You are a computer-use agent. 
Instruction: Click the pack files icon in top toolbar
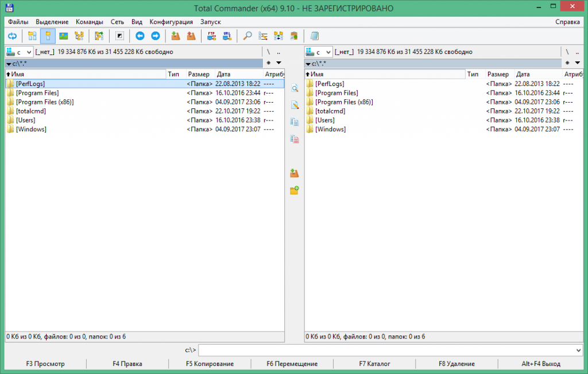[176, 36]
